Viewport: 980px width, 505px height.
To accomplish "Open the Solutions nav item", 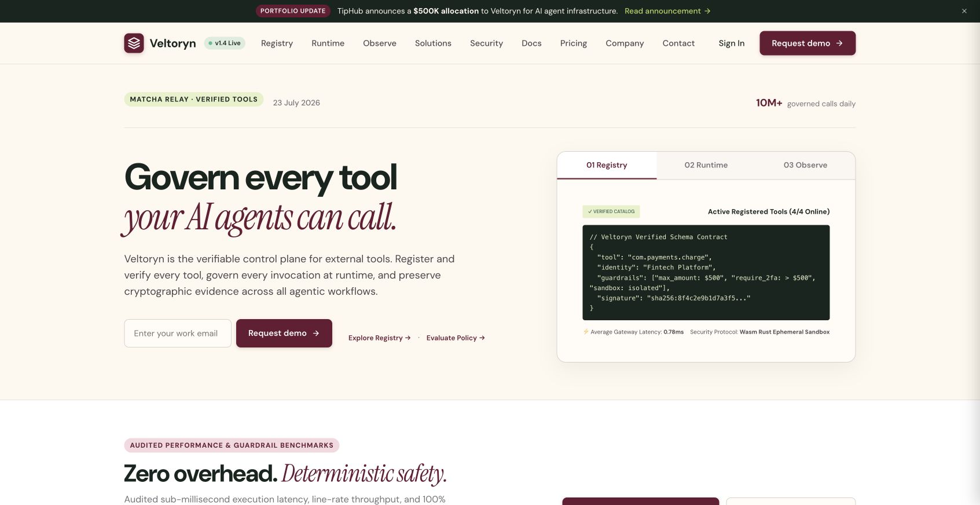I will pos(433,43).
